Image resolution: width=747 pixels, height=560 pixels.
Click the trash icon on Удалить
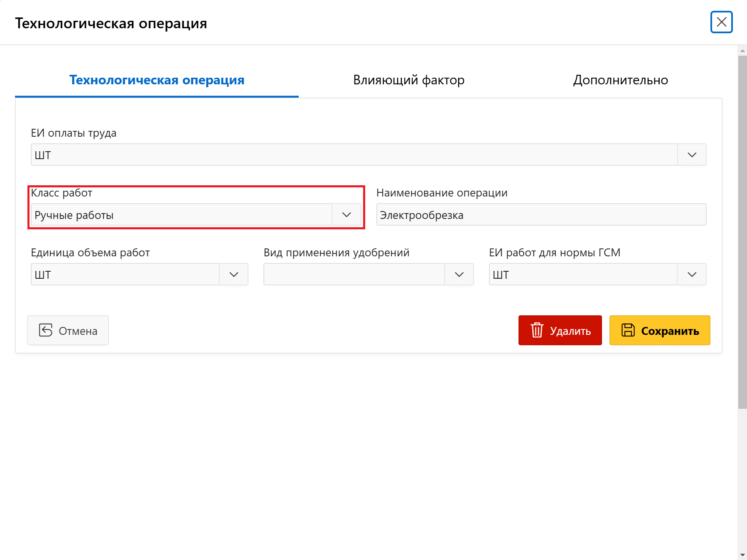(x=537, y=330)
